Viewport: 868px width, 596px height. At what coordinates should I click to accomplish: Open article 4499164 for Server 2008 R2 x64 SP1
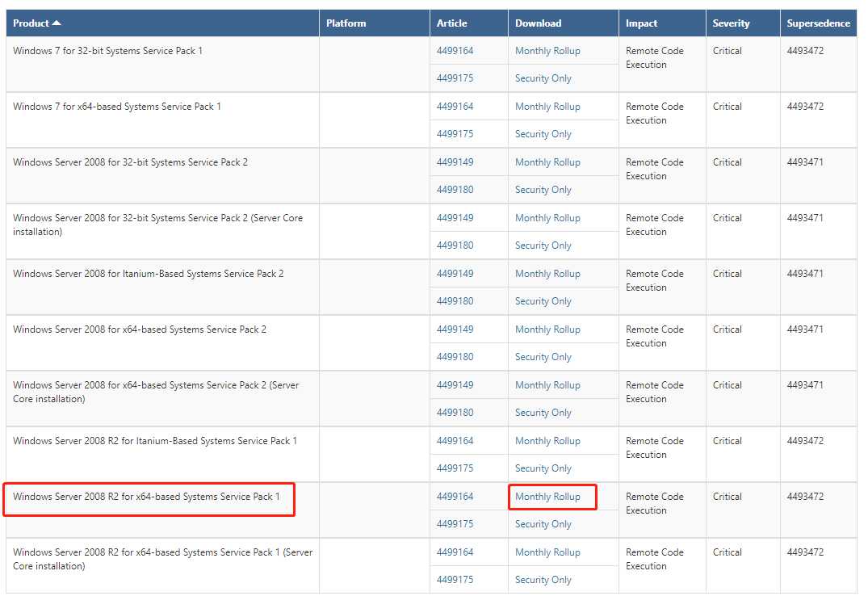[455, 497]
